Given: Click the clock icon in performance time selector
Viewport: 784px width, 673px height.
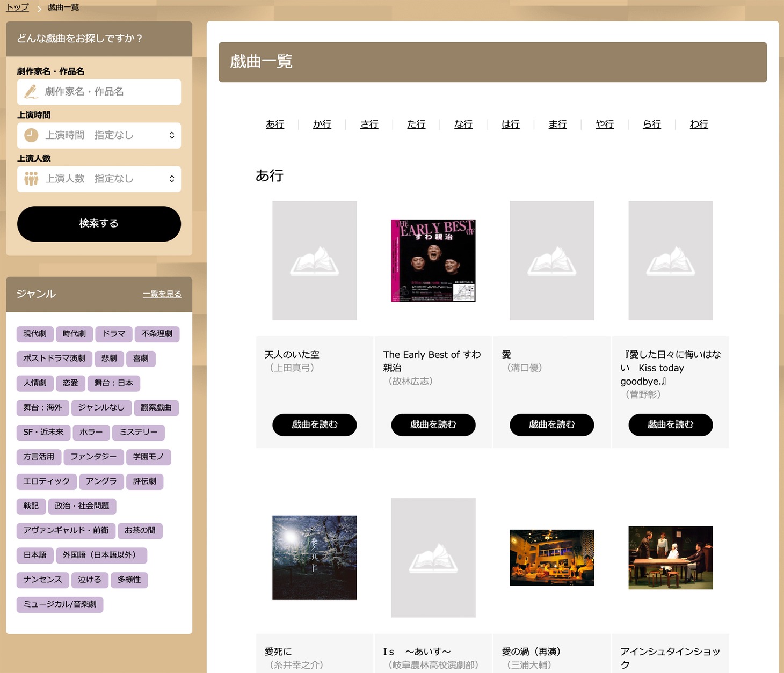Looking at the screenshot, I should [31, 135].
